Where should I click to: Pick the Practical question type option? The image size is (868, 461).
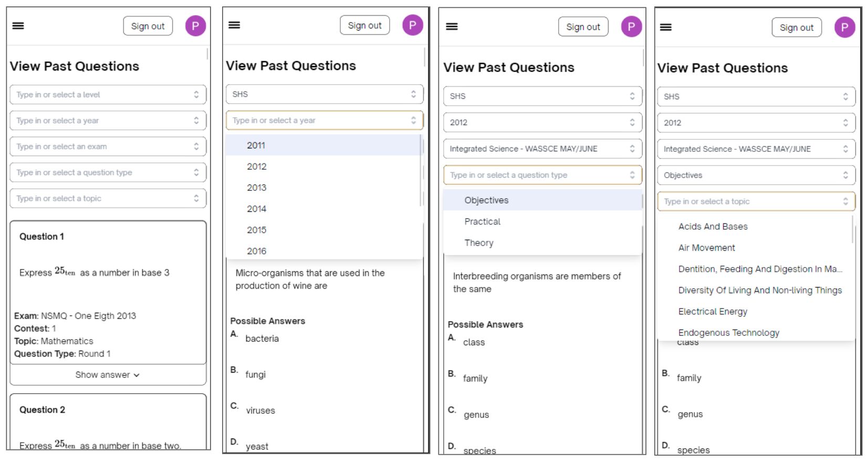click(x=482, y=222)
